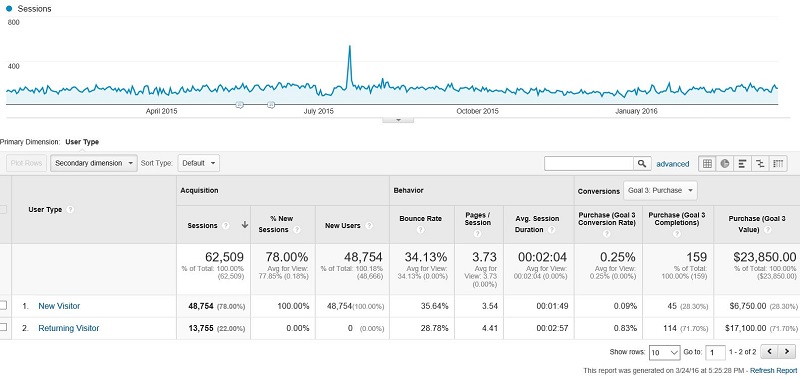
Task: Switch to Pivot table view icon
Action: pyautogui.click(x=778, y=164)
